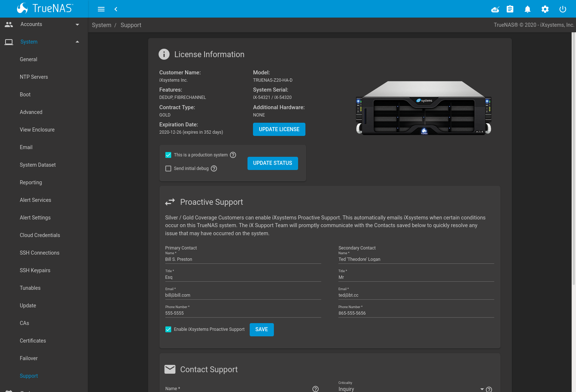Click the page vertical scrollbar
The width and height of the screenshot is (576, 392).
pyautogui.click(x=574, y=158)
